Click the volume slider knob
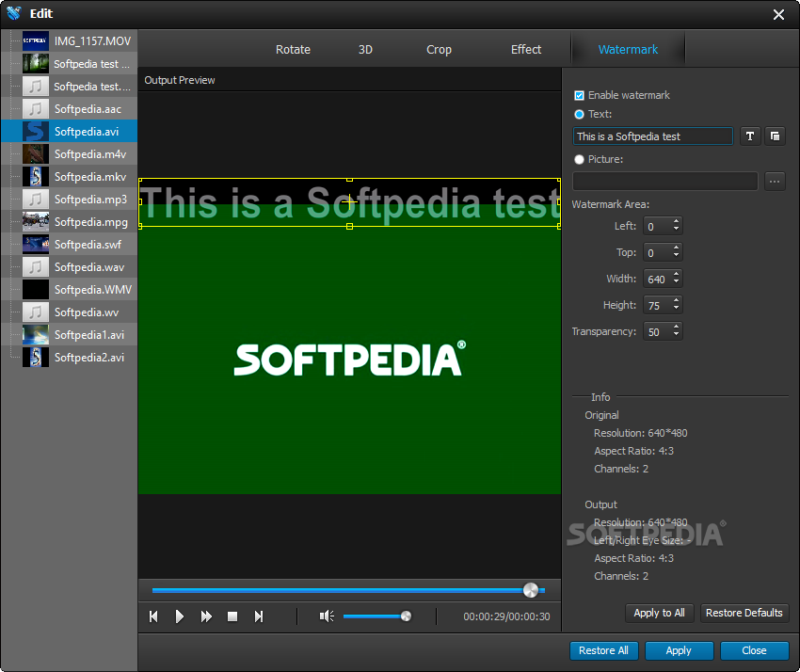The image size is (800, 672). [407, 616]
